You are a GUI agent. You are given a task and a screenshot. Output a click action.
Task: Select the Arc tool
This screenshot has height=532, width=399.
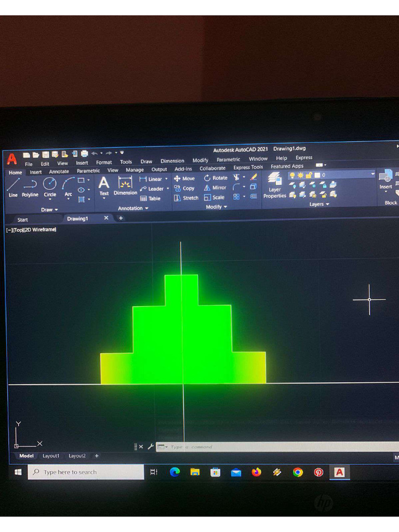[68, 187]
